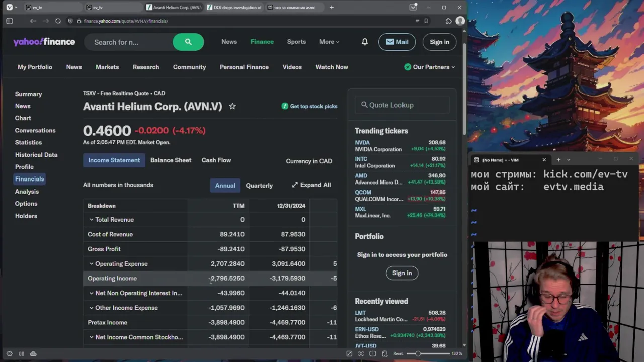Viewport: 644px width, 362px height.
Task: Click the Mail button
Action: (397, 42)
